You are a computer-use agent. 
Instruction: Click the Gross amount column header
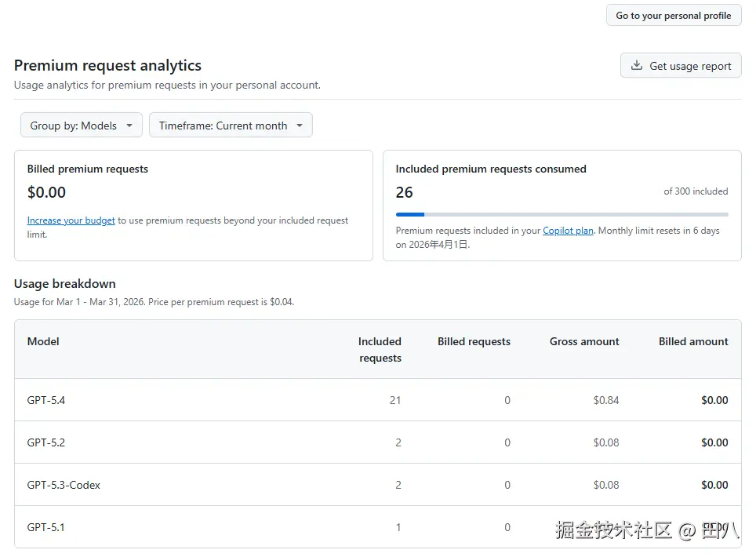pos(584,341)
